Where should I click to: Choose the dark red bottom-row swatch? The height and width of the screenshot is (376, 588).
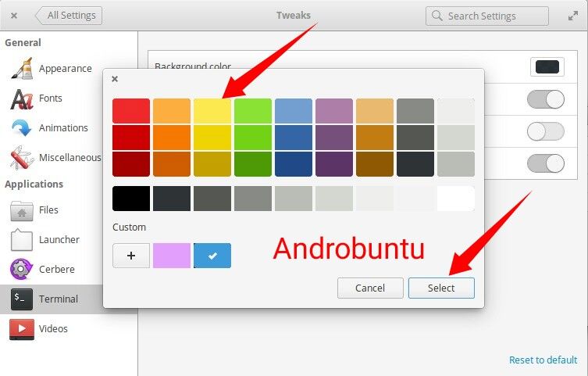point(131,164)
